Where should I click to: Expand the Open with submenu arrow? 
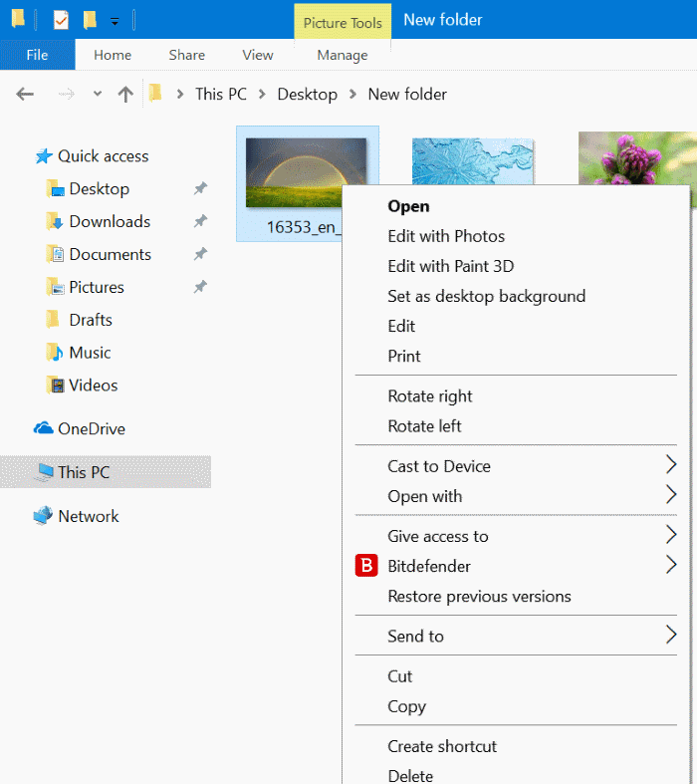[671, 494]
